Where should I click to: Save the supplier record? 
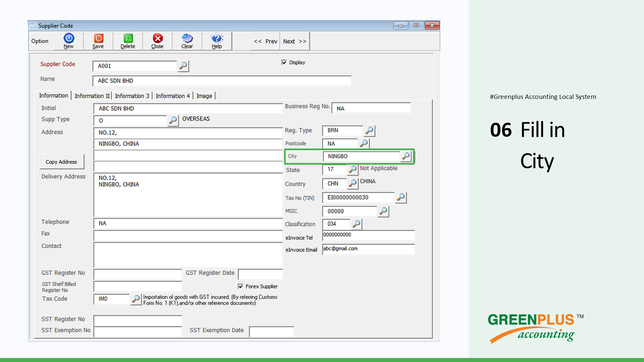(x=98, y=41)
